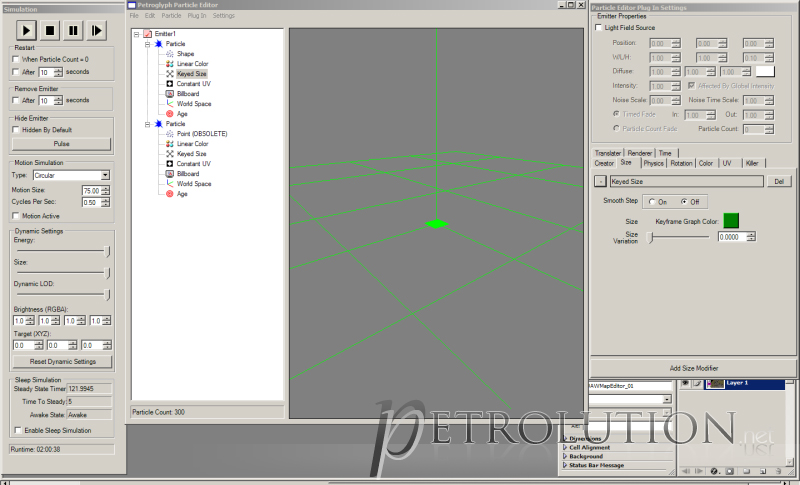The image size is (800, 485).
Task: Click the Size Variation value field
Action: click(732, 237)
